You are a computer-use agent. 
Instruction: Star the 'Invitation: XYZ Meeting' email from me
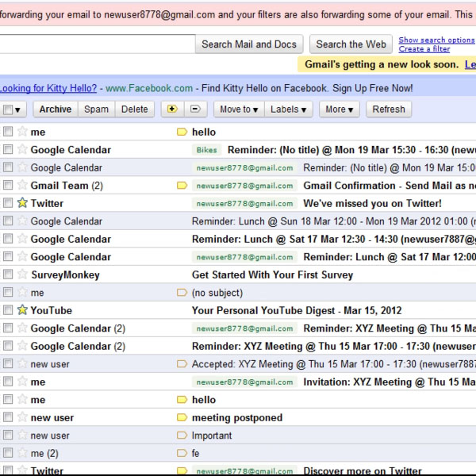click(22, 382)
